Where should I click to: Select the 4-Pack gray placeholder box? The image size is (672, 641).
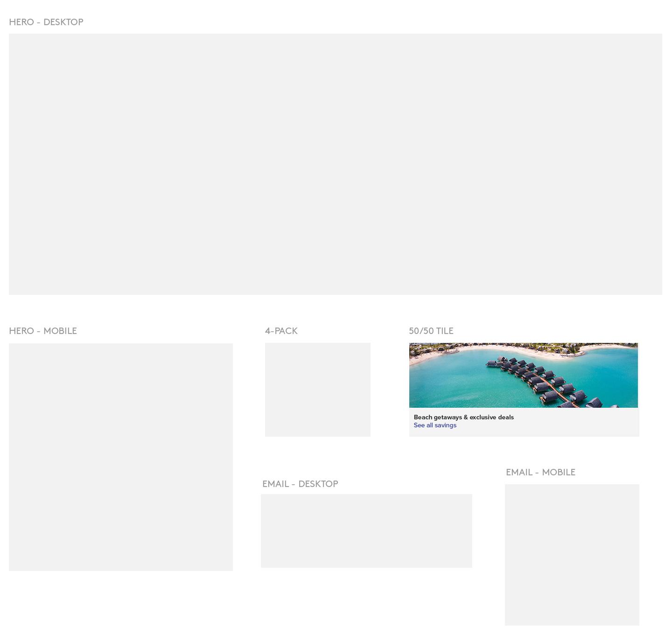pyautogui.click(x=317, y=390)
